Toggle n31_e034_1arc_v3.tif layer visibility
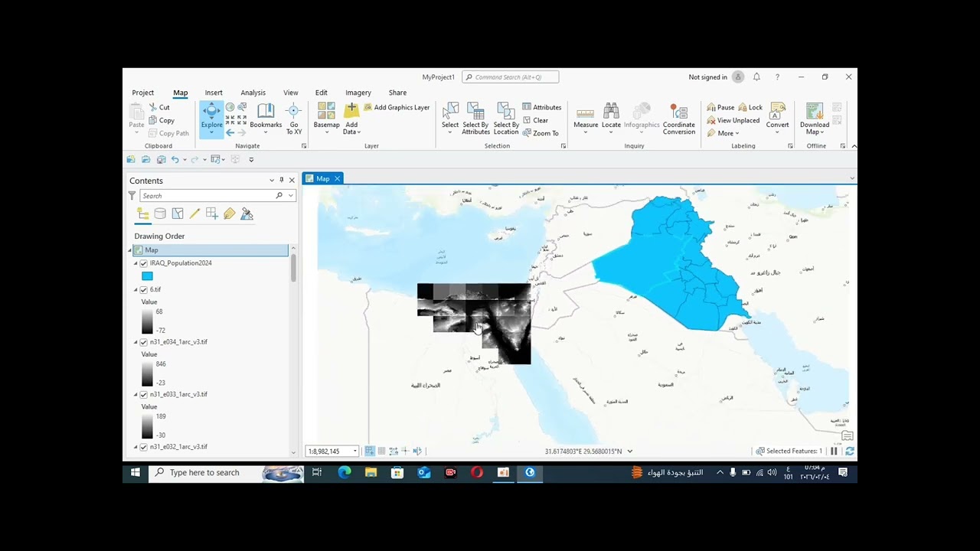This screenshot has height=551, width=980. pyautogui.click(x=143, y=342)
